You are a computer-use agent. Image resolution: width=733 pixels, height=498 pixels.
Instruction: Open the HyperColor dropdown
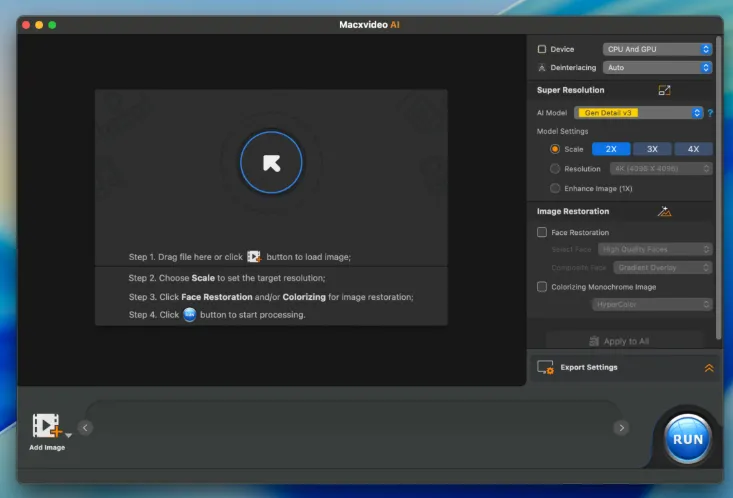coord(652,304)
